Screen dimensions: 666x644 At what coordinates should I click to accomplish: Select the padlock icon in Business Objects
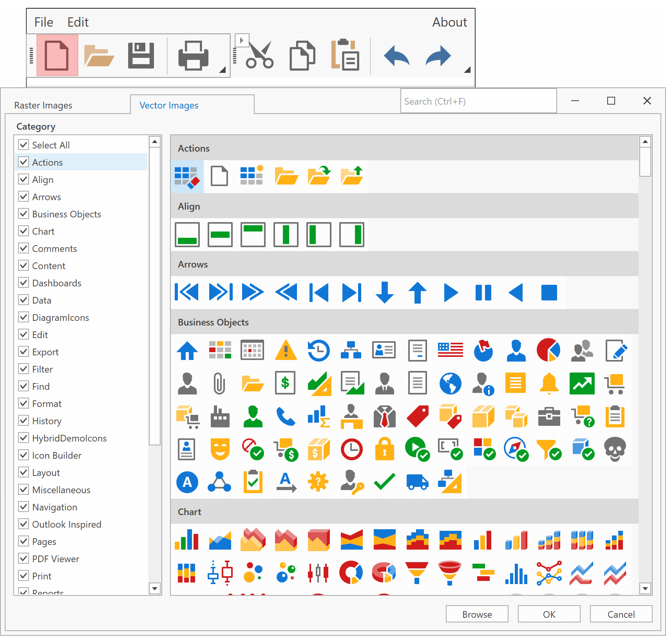coord(384,450)
